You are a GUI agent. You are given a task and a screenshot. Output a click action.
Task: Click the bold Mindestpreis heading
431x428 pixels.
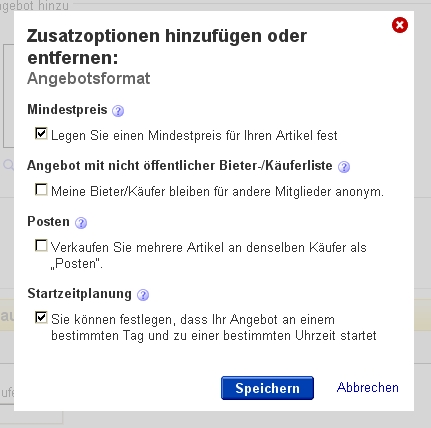[x=67, y=110]
